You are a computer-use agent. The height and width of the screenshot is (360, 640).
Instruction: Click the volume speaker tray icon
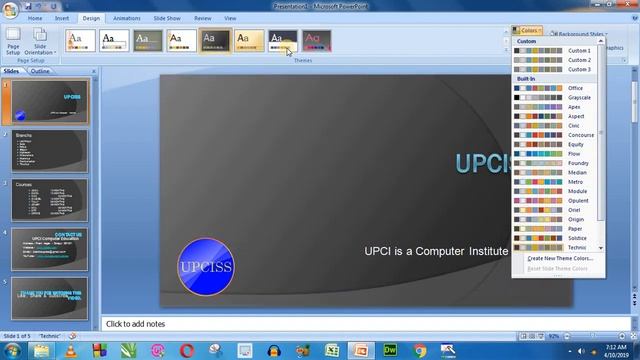[x=581, y=351]
